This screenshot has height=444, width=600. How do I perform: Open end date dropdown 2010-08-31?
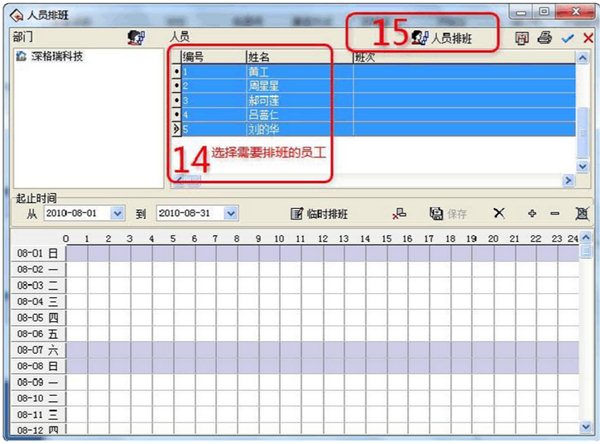click(x=231, y=213)
